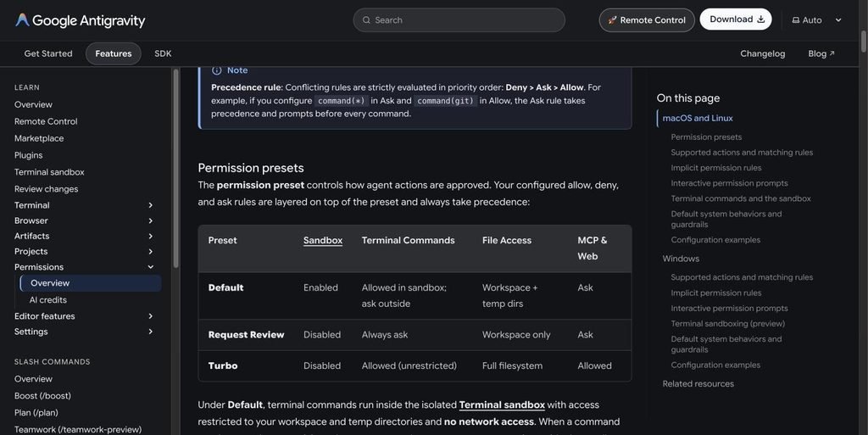Open Marketplace in sidebar
The height and width of the screenshot is (435, 868).
39,138
